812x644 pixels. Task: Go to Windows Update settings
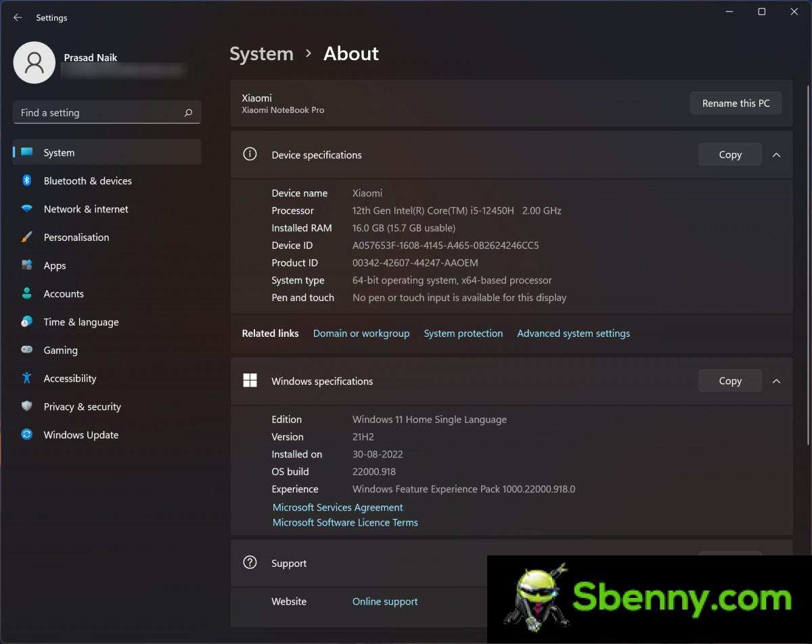click(x=107, y=435)
